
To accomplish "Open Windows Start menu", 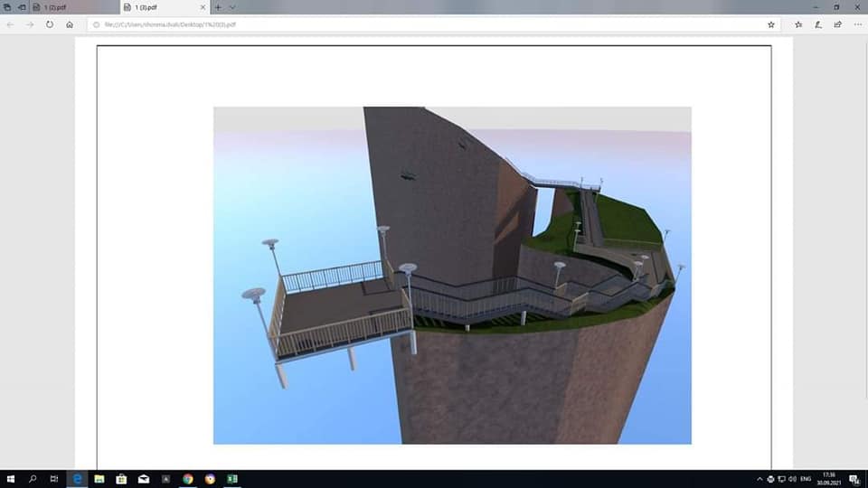I will click(x=10, y=479).
